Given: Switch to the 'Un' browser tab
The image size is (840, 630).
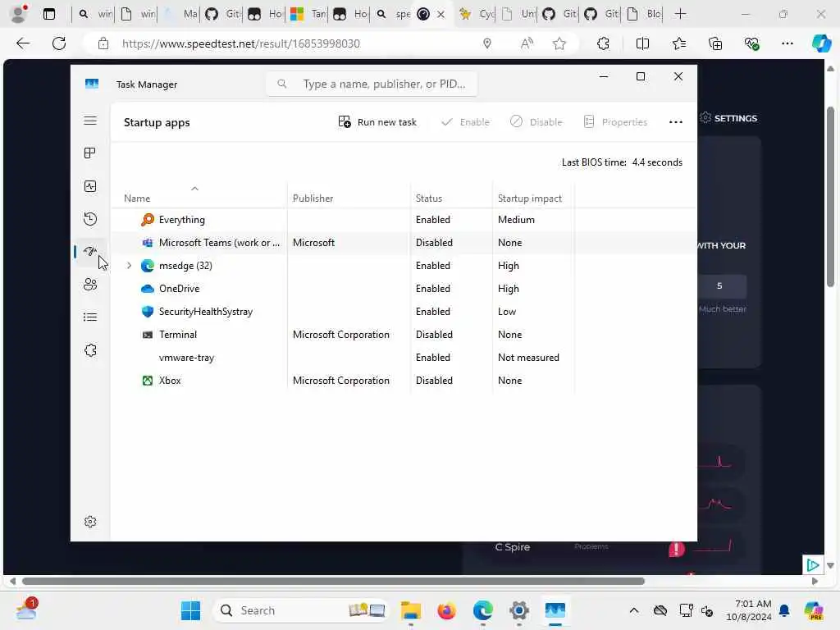Looking at the screenshot, I should [518, 14].
